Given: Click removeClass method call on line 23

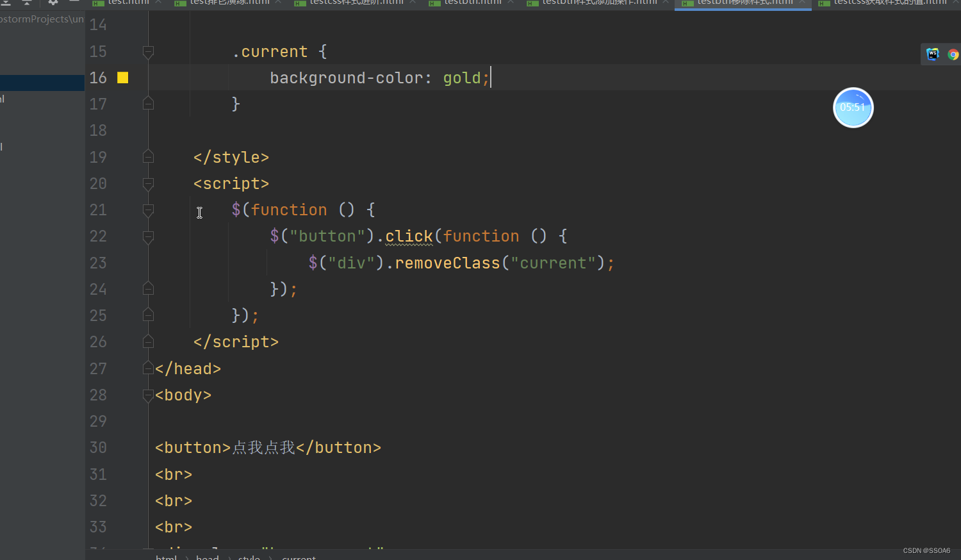Looking at the screenshot, I should tap(447, 263).
